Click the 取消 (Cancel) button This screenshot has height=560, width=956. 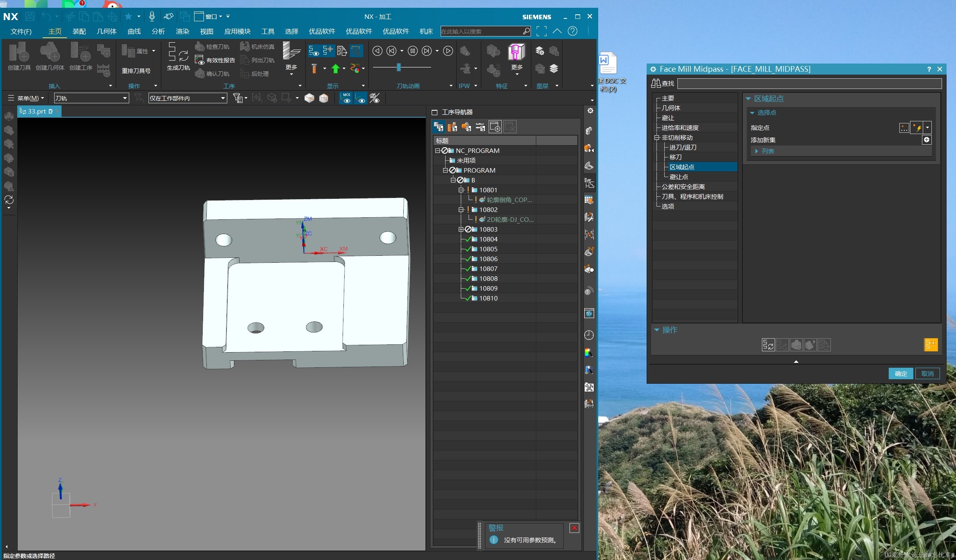pyautogui.click(x=927, y=373)
